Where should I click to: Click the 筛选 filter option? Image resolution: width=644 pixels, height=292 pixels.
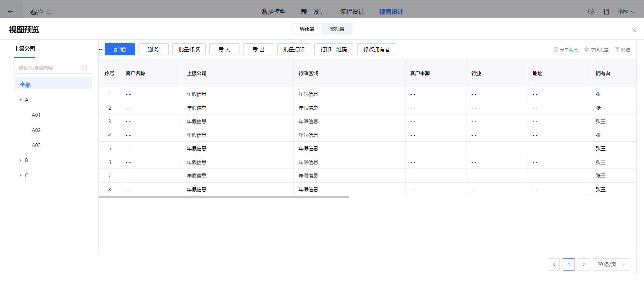click(x=623, y=50)
